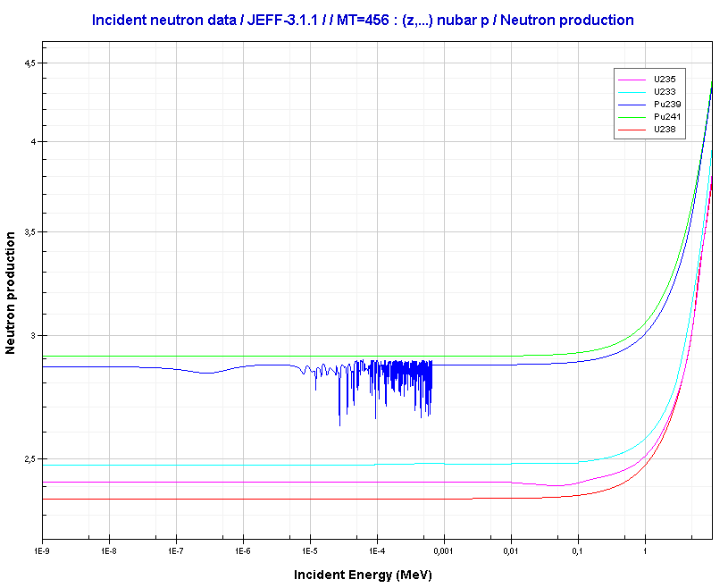Click the 0,001 tick label on x-axis

point(444,550)
